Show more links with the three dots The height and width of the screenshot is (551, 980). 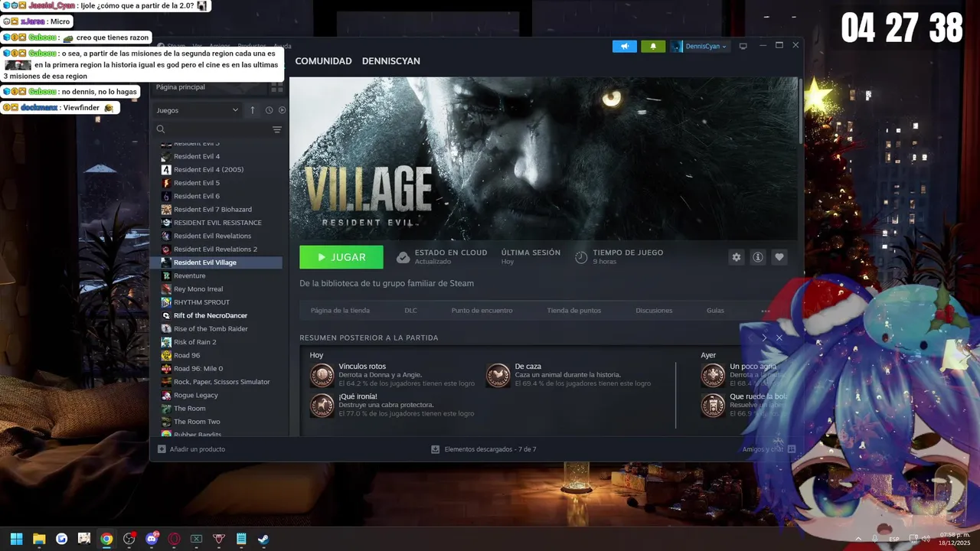coord(765,311)
